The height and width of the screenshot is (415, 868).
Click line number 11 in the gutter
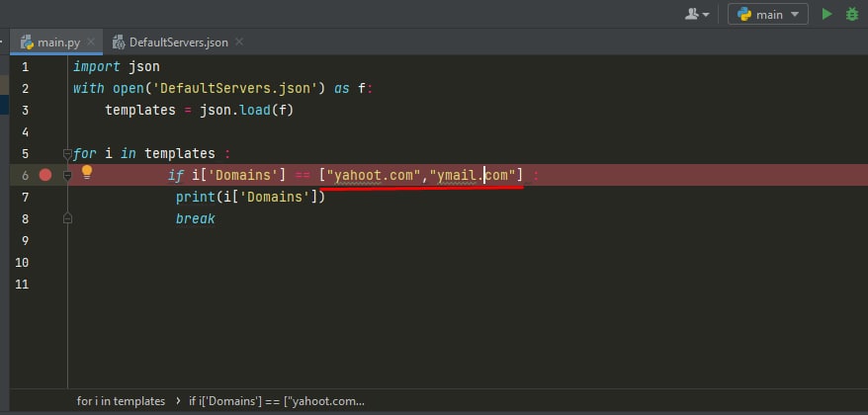pos(22,285)
